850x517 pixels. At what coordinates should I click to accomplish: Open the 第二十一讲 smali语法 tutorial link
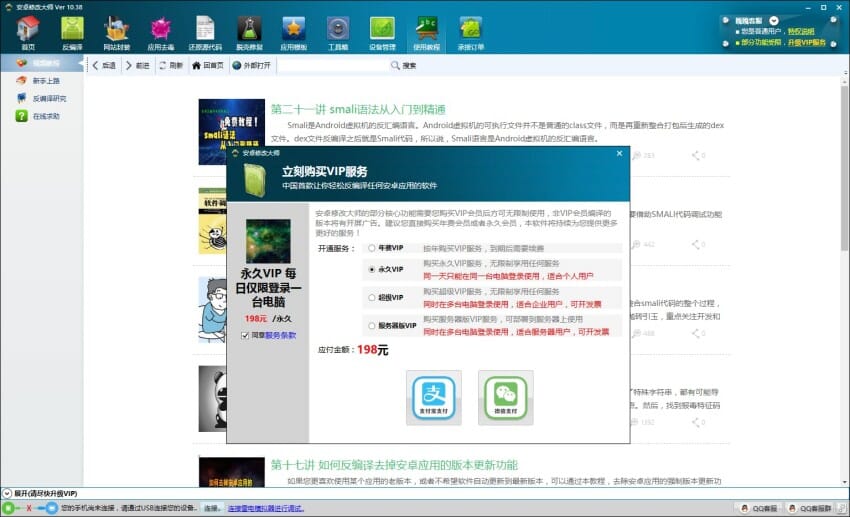click(x=358, y=109)
